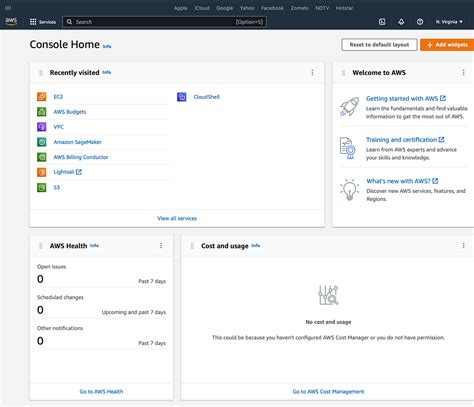474x407 pixels.
Task: Grab the Welcome to AWS drag handle
Action: pyautogui.click(x=343, y=73)
